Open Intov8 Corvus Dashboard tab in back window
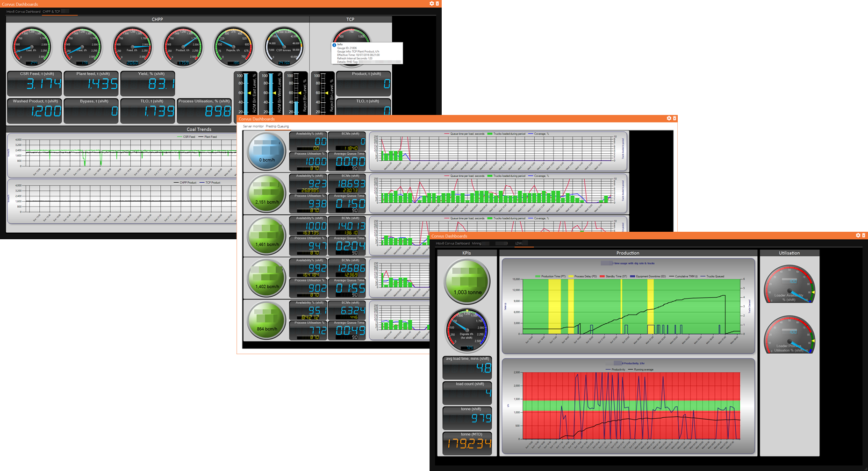This screenshot has width=868, height=471. point(23,11)
